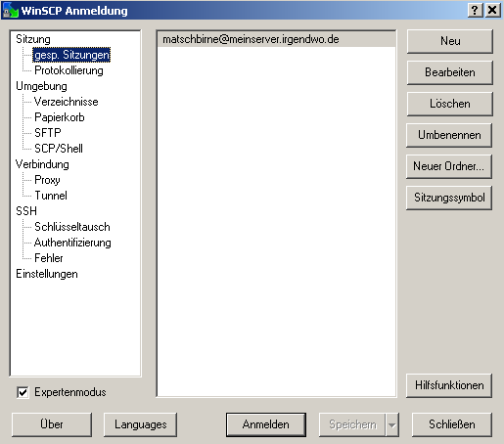The height and width of the screenshot is (444, 504).
Task: Click the Anmelden button
Action: click(x=266, y=424)
